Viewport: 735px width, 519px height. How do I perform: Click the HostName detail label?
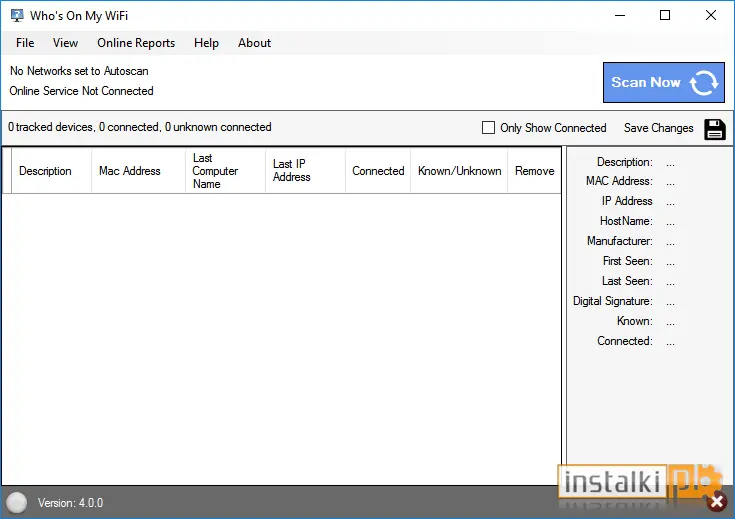(626, 221)
